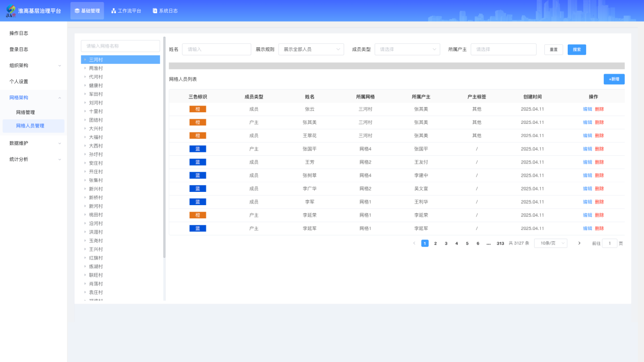Image resolution: width=644 pixels, height=362 pixels.
Task: Open the 10条/页 page size dropdown
Action: point(550,243)
